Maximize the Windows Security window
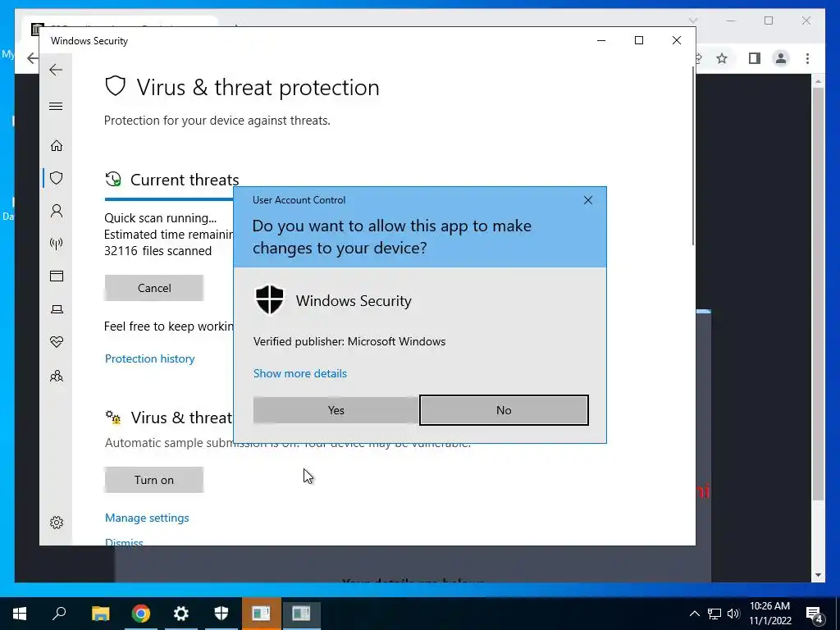The width and height of the screenshot is (840, 630). pos(638,40)
